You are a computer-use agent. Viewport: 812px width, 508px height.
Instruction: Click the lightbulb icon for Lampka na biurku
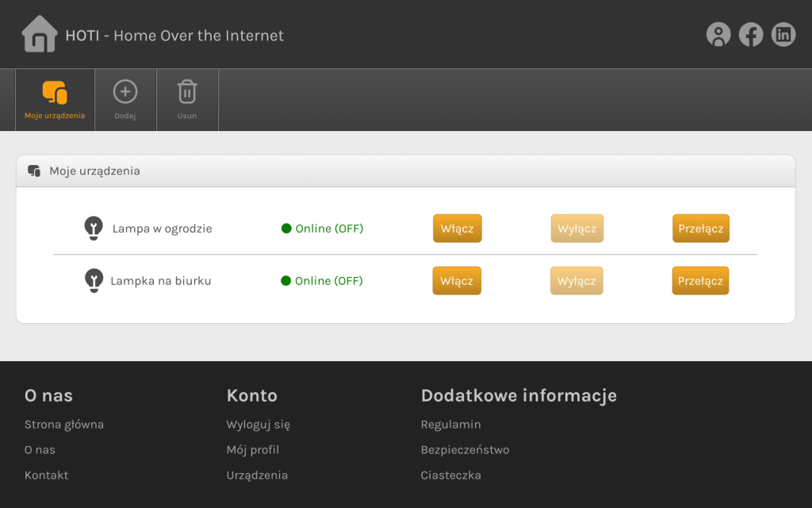pyautogui.click(x=94, y=280)
